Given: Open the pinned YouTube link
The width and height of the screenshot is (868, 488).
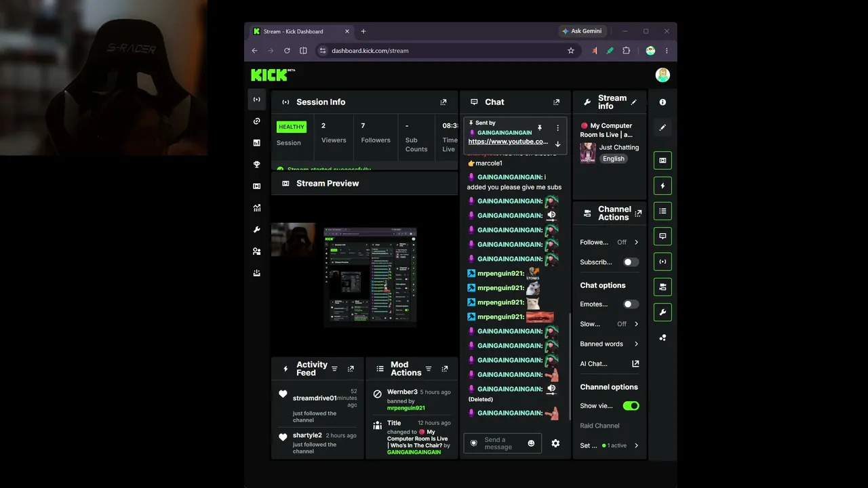Looking at the screenshot, I should click(x=508, y=142).
